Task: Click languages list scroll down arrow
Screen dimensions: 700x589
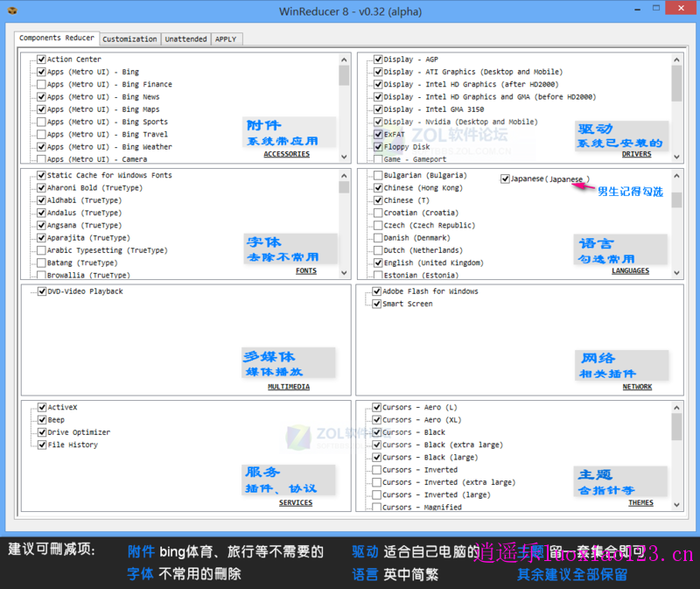Action: 676,272
